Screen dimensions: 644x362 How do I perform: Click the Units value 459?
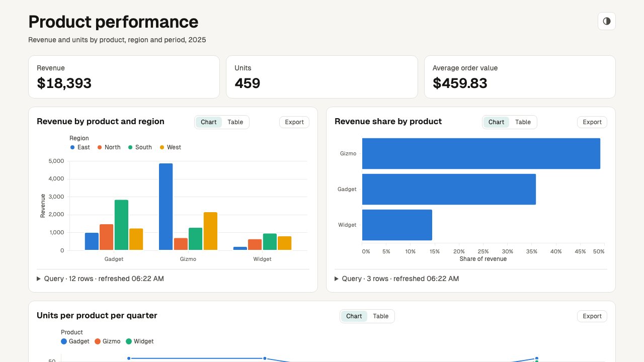pyautogui.click(x=248, y=83)
